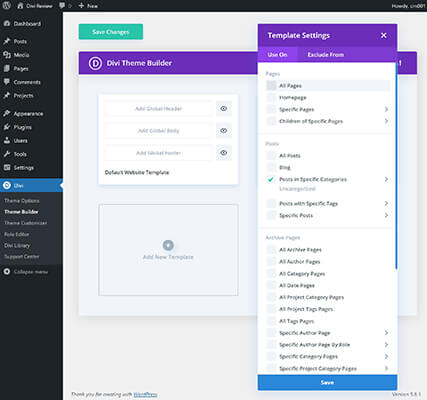
Task: Check All Project Category Pages
Action: tap(271, 297)
